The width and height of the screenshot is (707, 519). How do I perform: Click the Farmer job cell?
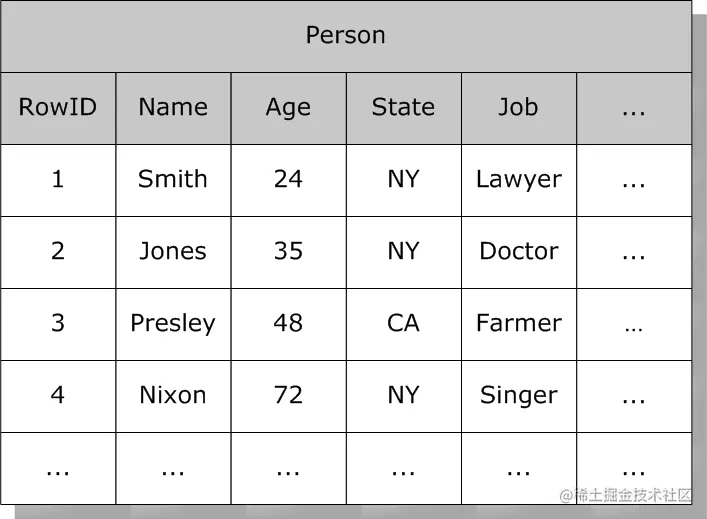518,323
